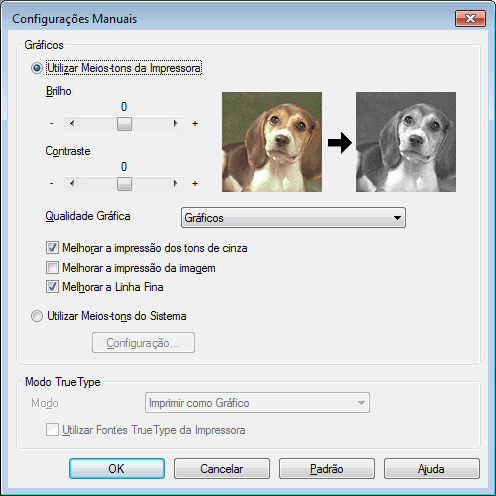Restore defaults with the Padrão button
The width and height of the screenshot is (496, 496).
(327, 469)
